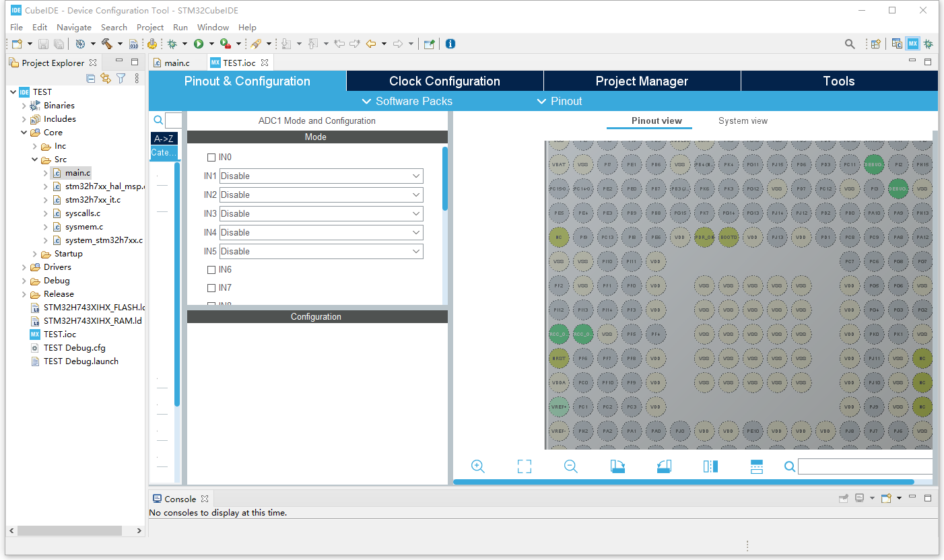Click the Debug bug icon
Screen dimensions: 944x560
[172, 44]
